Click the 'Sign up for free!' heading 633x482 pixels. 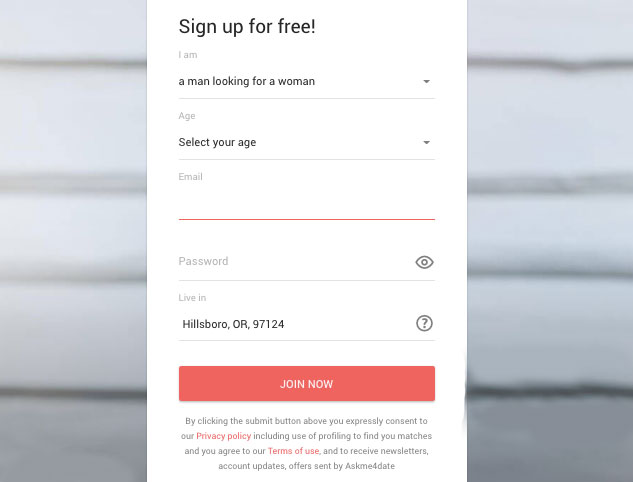tap(247, 27)
